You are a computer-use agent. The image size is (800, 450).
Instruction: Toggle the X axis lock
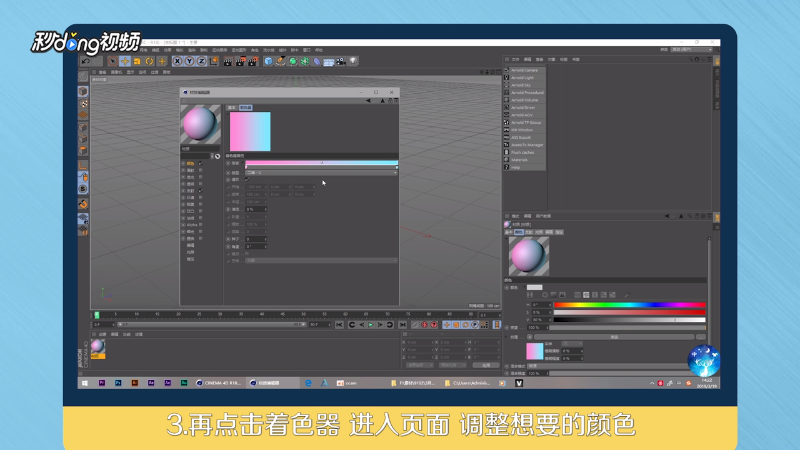[177, 61]
